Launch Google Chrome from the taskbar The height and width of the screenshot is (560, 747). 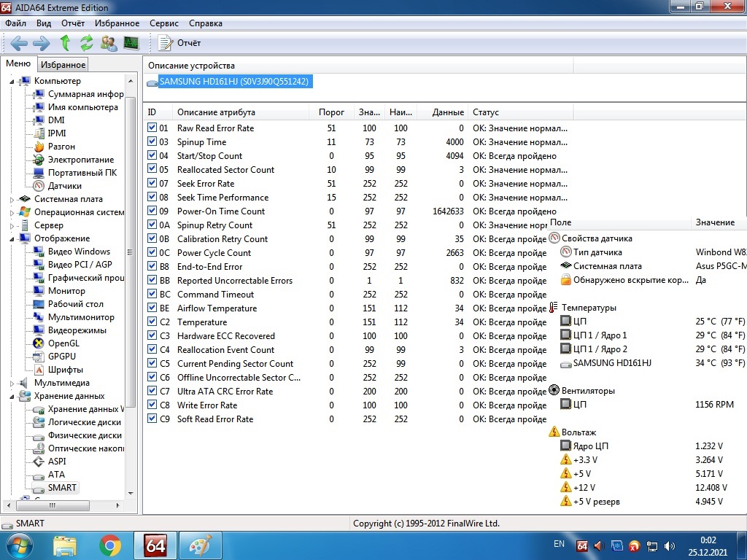[110, 545]
